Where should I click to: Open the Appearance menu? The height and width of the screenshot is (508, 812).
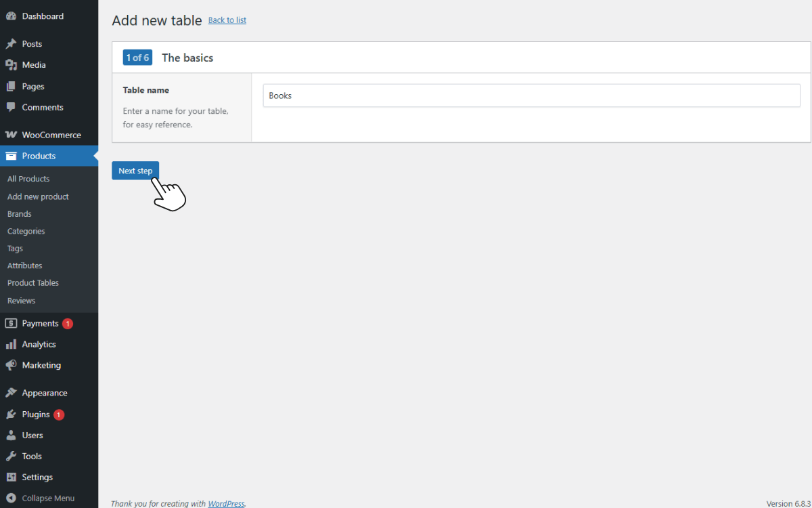[x=43, y=392]
